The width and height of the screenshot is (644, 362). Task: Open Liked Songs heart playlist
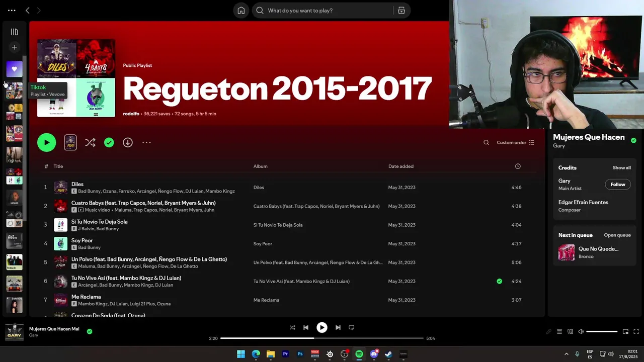pos(14,69)
